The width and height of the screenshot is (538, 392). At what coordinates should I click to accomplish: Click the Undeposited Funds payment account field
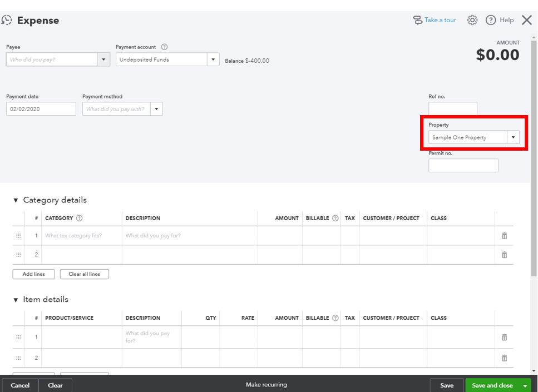(161, 59)
